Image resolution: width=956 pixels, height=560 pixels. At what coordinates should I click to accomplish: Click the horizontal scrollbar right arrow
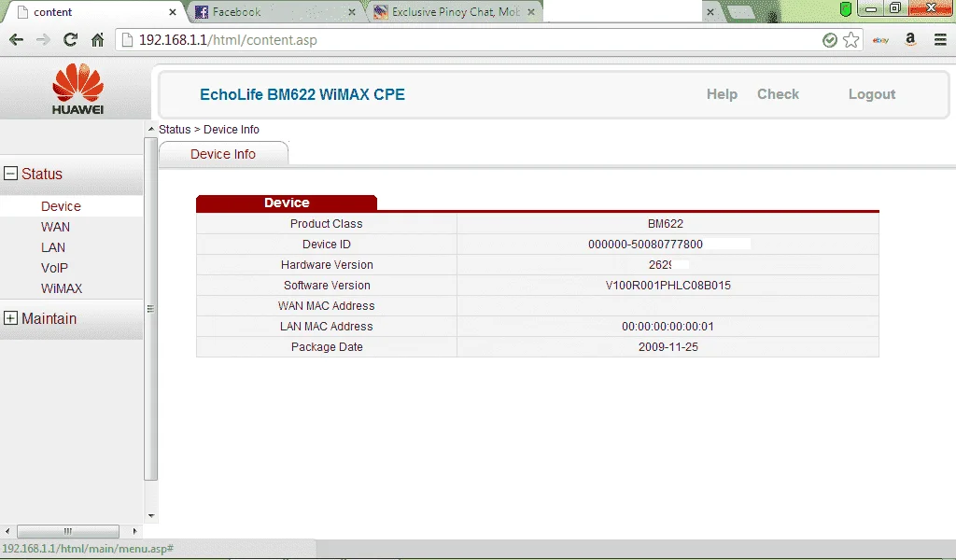click(134, 531)
